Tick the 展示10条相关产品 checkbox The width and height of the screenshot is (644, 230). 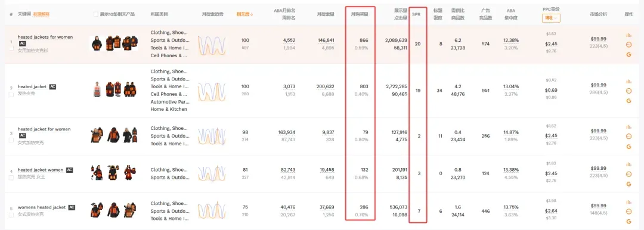coord(96,14)
